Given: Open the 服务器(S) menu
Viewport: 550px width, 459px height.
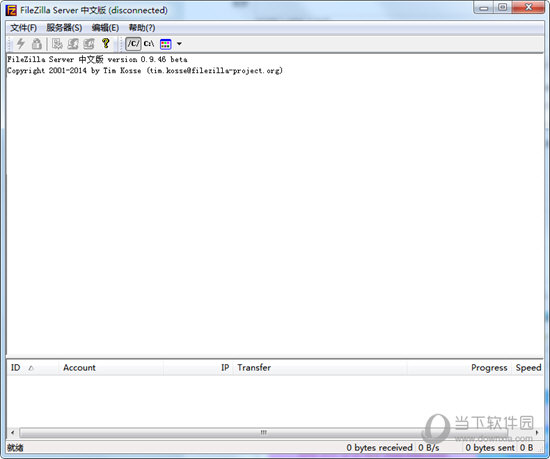Looking at the screenshot, I should (x=64, y=28).
